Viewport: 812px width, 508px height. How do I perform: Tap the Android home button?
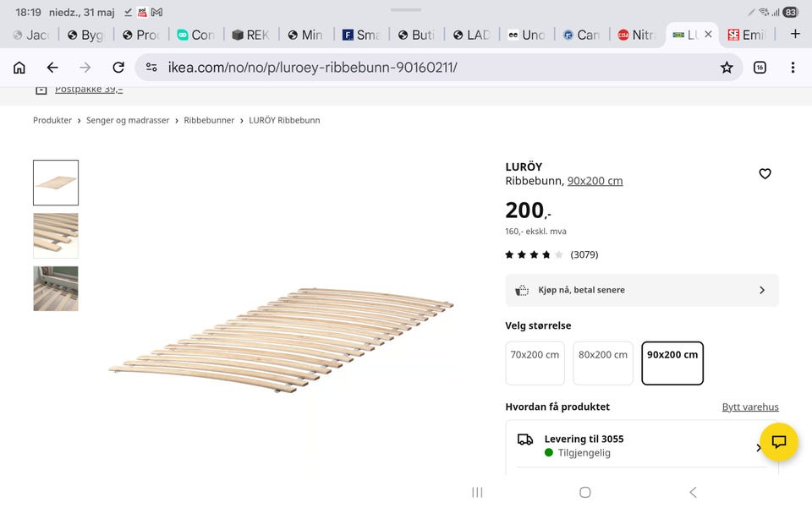[x=585, y=493]
